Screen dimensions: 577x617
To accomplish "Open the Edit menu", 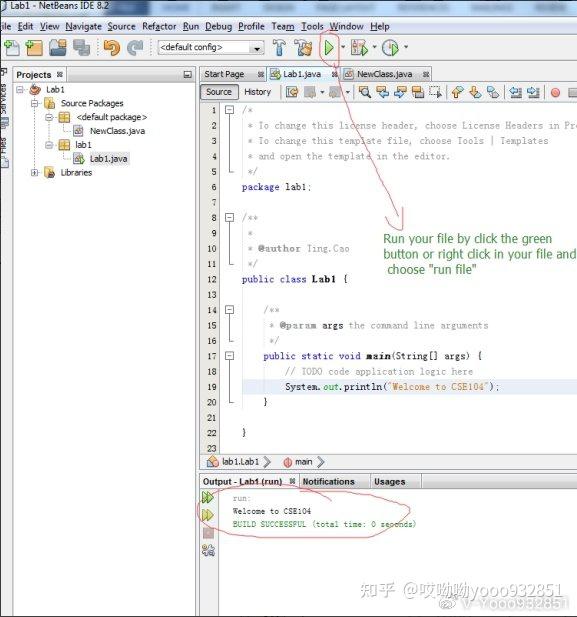I will (x=26, y=27).
